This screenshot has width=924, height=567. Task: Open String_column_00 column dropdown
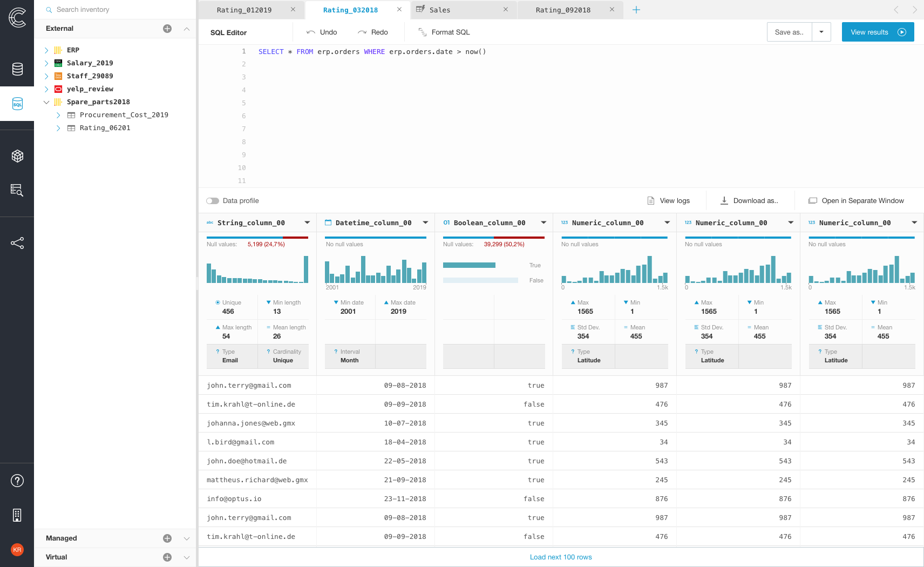pos(307,223)
